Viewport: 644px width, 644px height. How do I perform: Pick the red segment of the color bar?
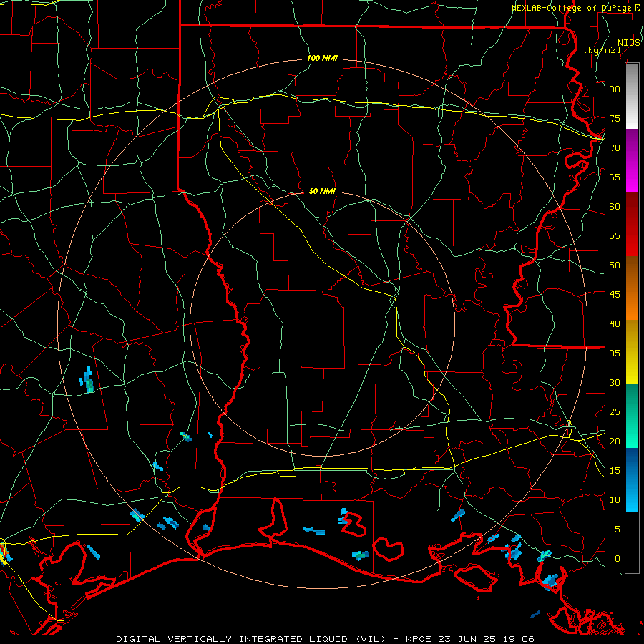632,225
